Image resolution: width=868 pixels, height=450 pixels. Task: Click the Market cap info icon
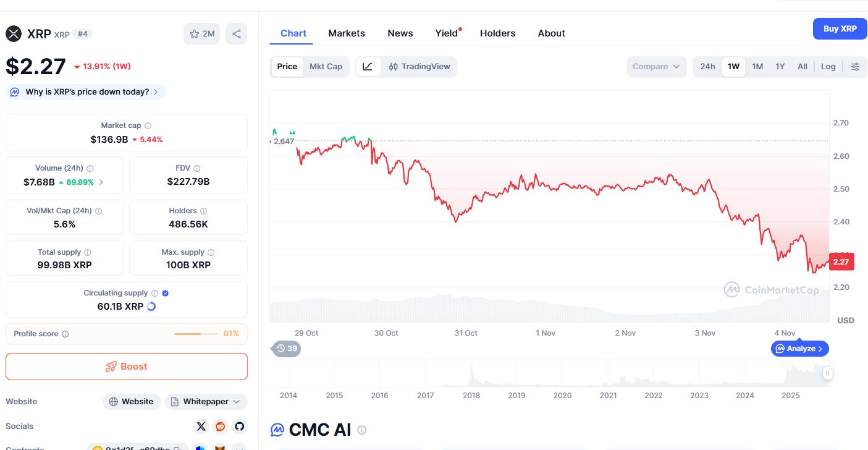click(148, 125)
